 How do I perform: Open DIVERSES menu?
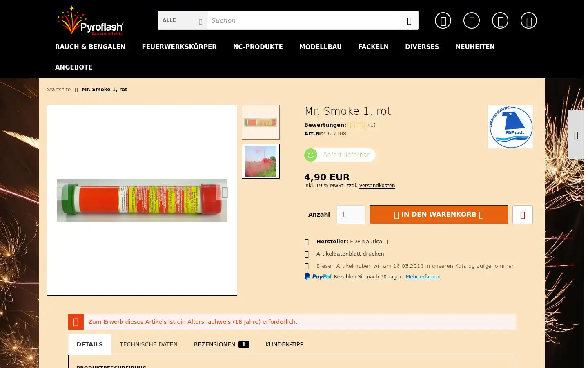(422, 47)
